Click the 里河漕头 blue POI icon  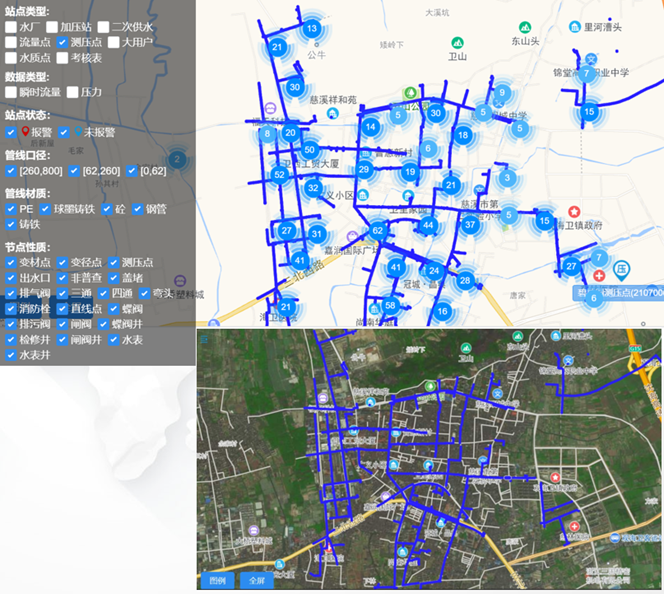tap(575, 28)
